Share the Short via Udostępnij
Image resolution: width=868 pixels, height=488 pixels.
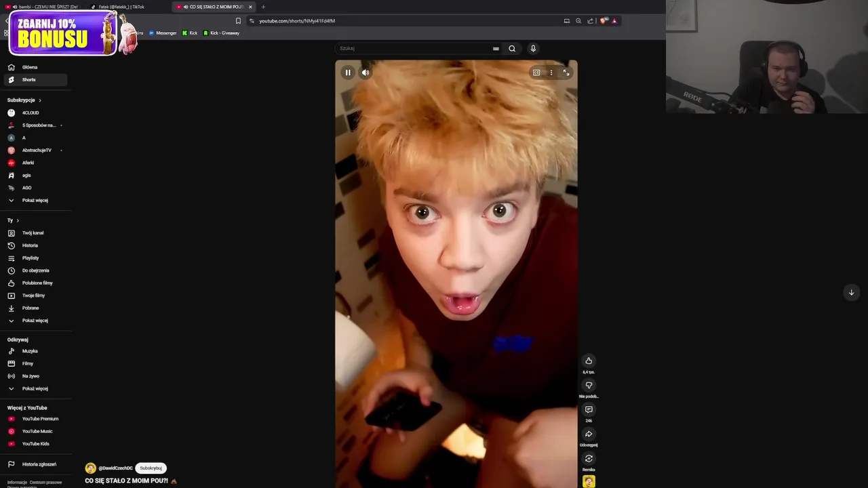pos(589,434)
